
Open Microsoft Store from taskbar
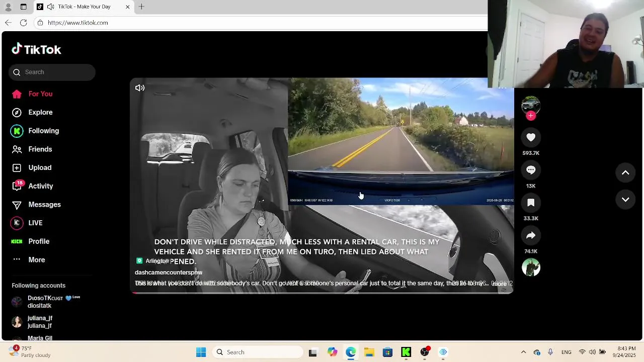387,352
